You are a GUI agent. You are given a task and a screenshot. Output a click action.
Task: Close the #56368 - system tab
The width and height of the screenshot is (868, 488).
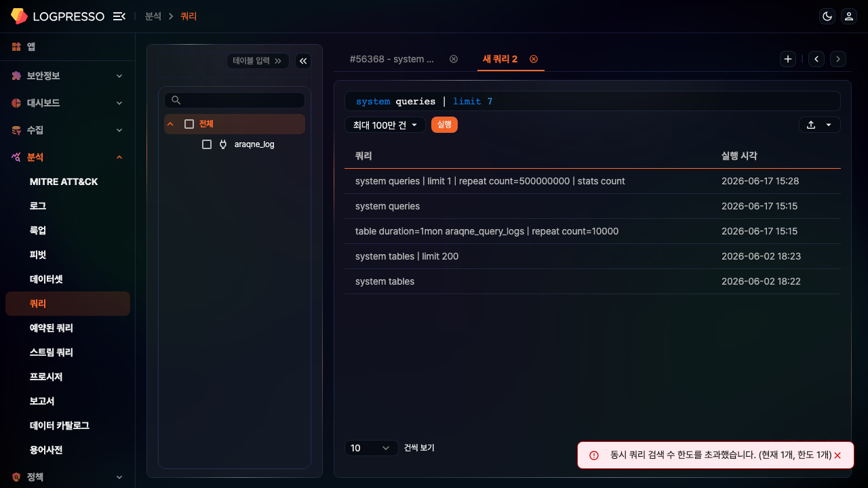(454, 59)
